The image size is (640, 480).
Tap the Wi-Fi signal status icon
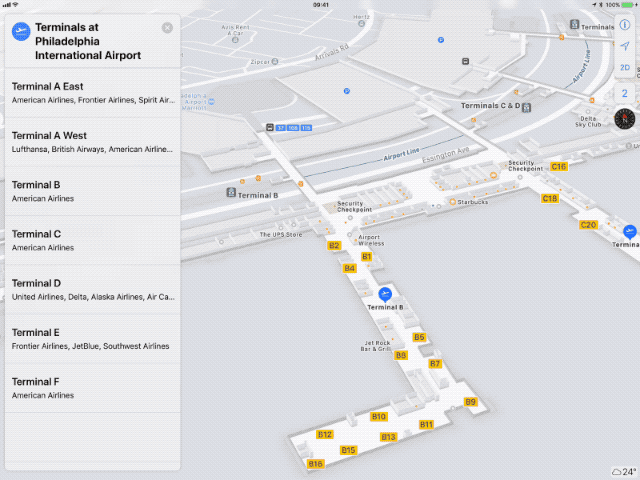[x=16, y=4]
